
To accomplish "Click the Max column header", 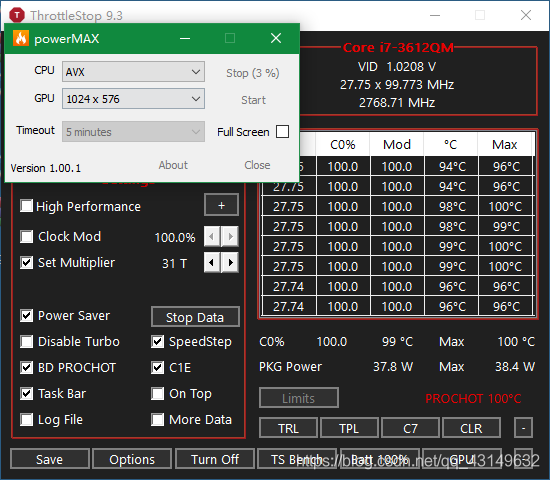I will pyautogui.click(x=505, y=145).
